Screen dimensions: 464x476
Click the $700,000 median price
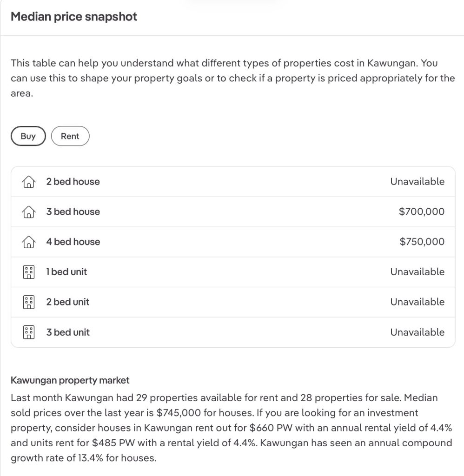(x=421, y=212)
